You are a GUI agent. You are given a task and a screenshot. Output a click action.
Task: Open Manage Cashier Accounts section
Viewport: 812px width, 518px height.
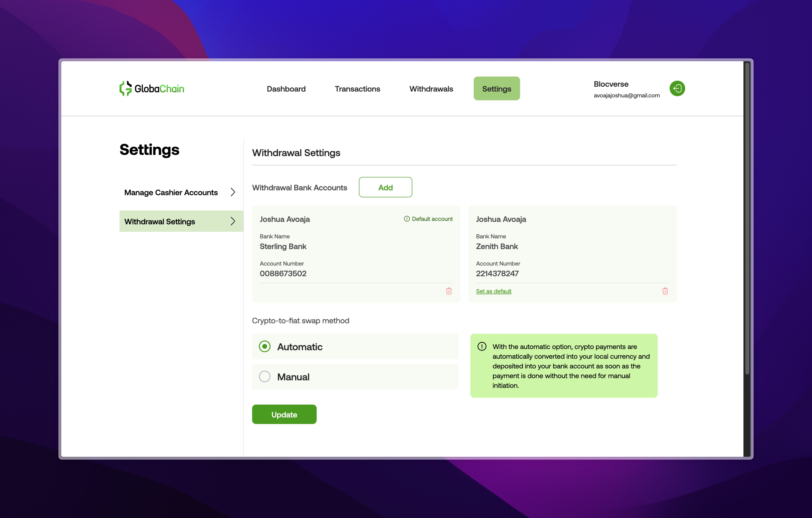click(x=181, y=192)
